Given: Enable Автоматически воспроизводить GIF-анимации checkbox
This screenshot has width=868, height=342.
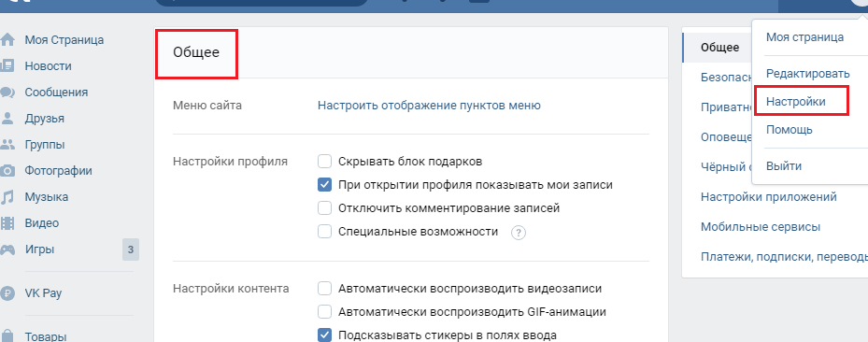Looking at the screenshot, I should (324, 311).
